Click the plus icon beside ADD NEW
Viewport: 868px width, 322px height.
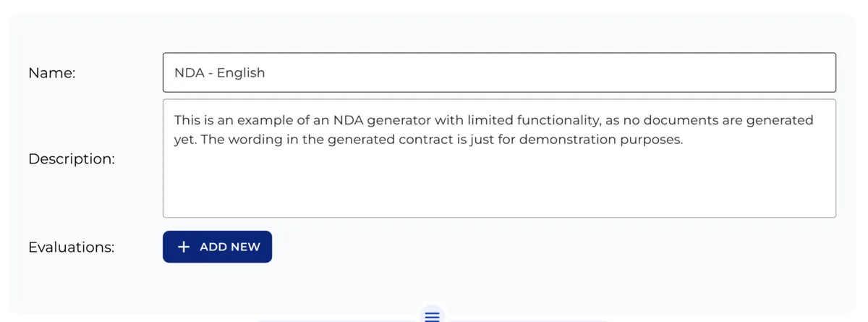[x=184, y=247]
